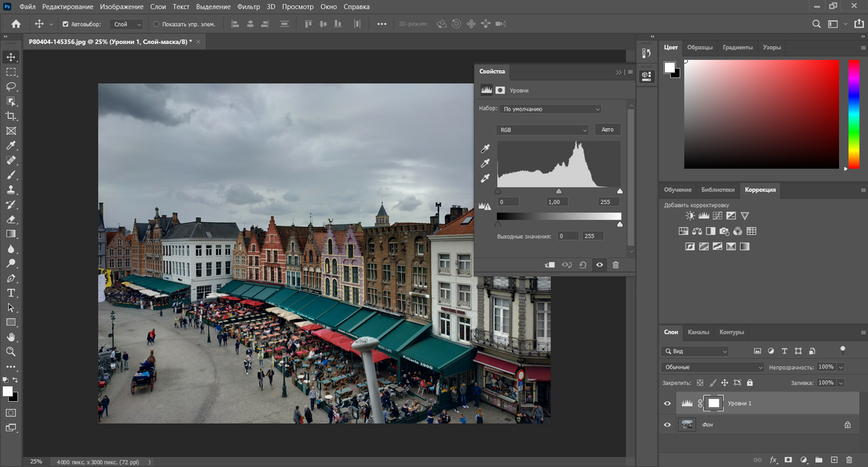Select the Eyedropper tool in the toolbar

pyautogui.click(x=11, y=146)
